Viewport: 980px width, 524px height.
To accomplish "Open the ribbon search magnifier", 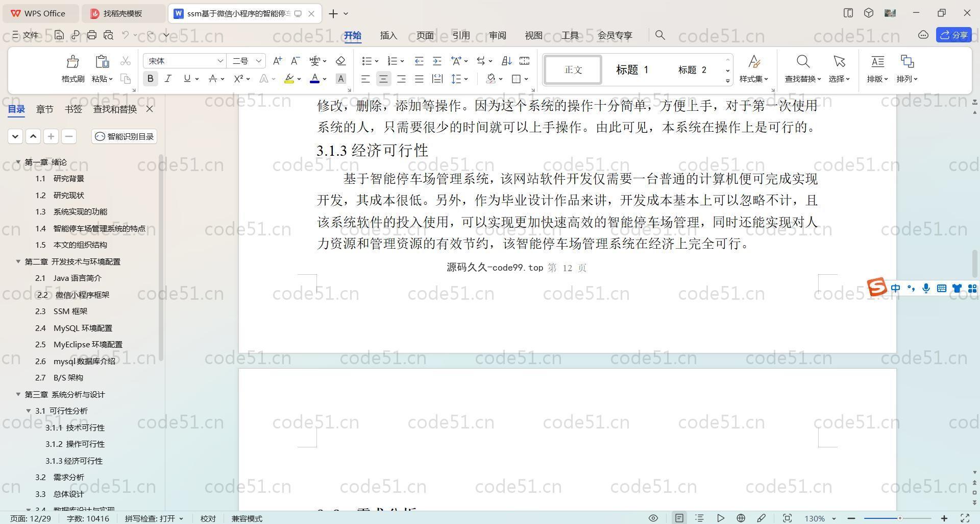I will pyautogui.click(x=660, y=35).
